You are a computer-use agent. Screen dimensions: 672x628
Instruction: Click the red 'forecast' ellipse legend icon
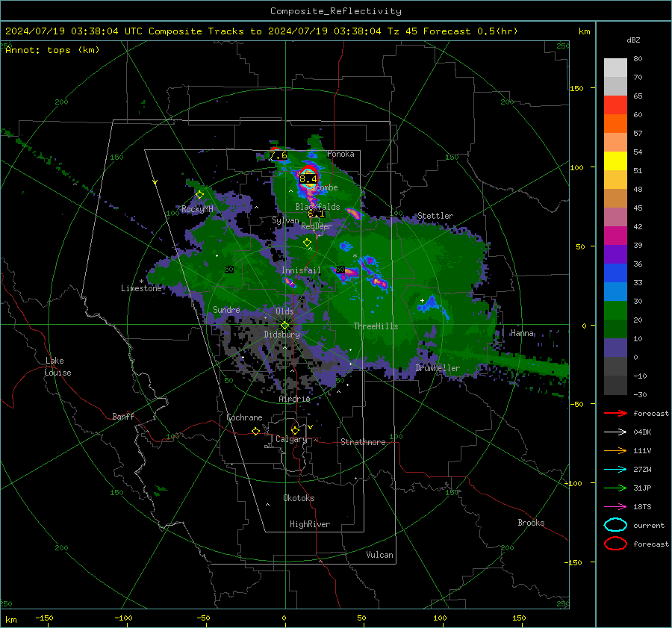[615, 544]
